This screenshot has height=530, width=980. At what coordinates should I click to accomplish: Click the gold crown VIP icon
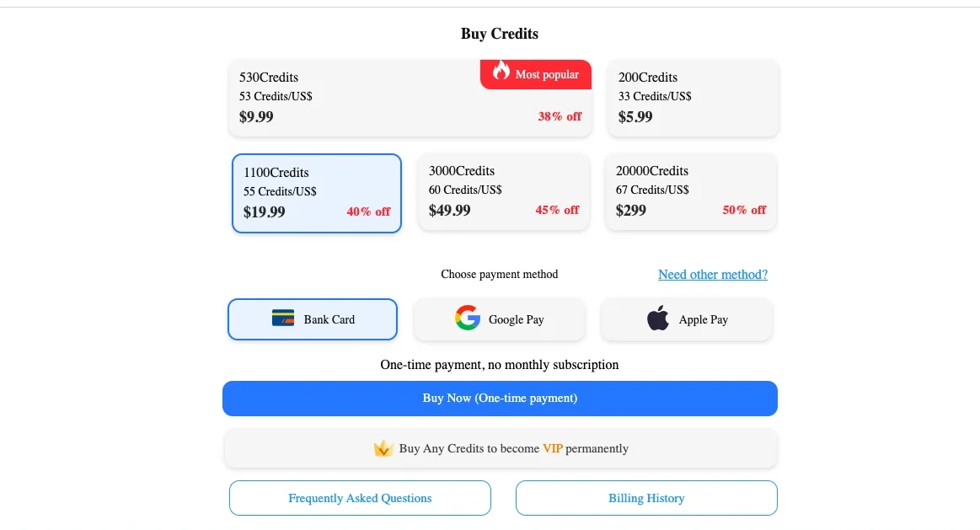[x=383, y=448]
